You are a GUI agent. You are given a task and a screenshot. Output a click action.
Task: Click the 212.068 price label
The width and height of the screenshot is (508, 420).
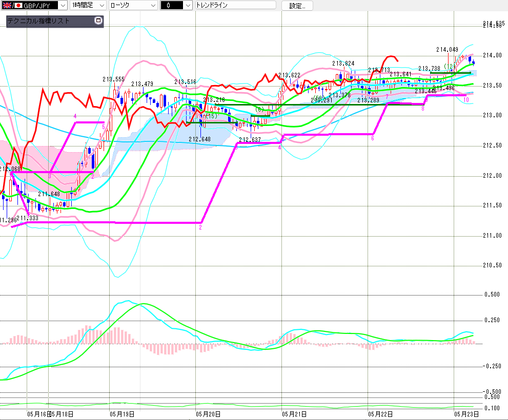coord(10,169)
